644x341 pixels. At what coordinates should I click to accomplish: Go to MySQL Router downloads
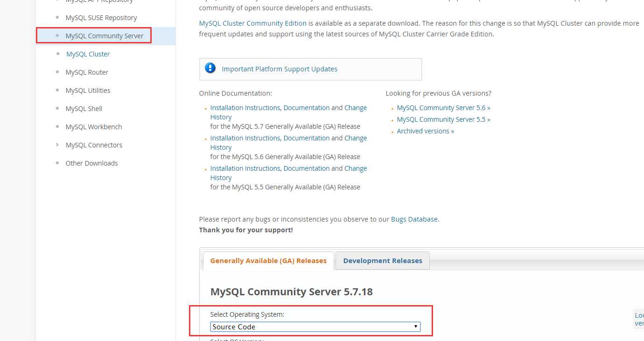[x=87, y=72]
